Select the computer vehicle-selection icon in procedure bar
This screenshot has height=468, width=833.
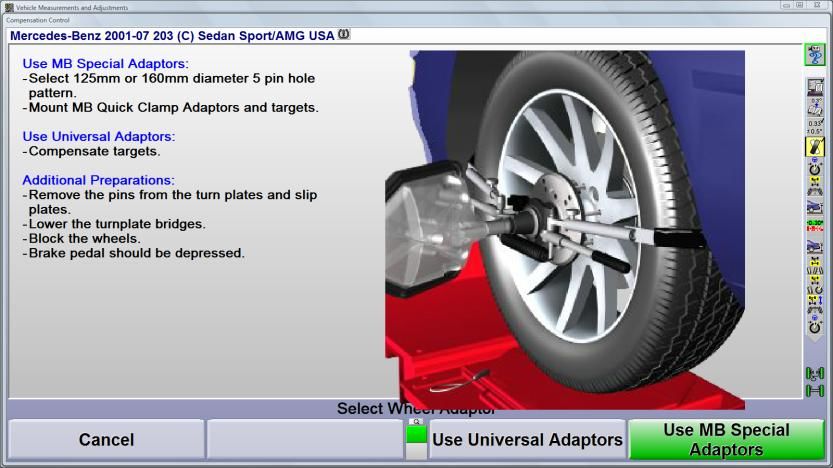pyautogui.click(x=815, y=87)
